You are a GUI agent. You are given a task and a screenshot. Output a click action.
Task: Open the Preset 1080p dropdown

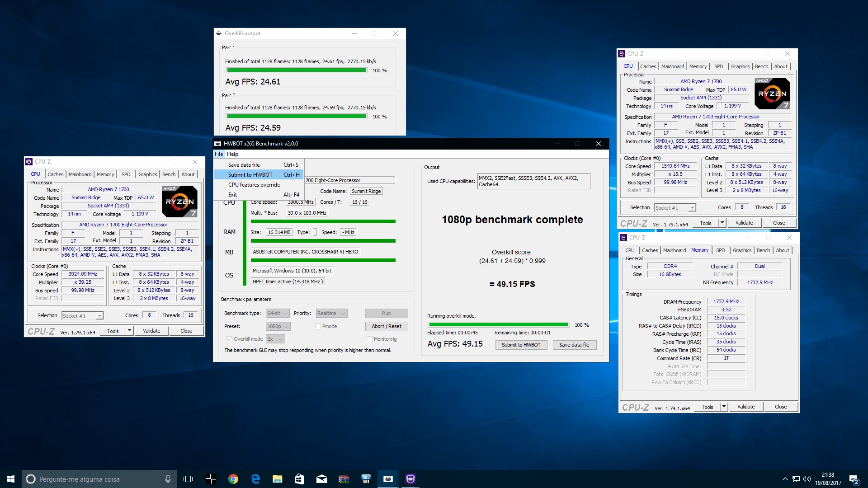(278, 326)
